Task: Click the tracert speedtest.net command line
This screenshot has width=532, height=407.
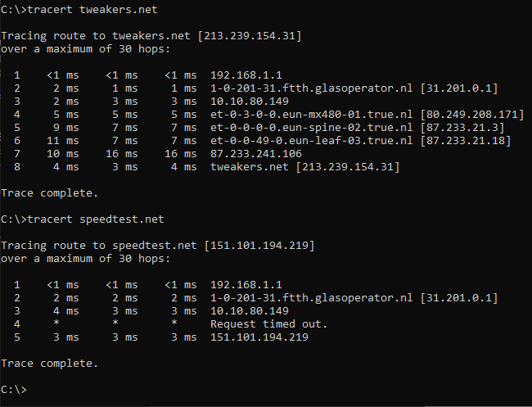Action: tap(83, 219)
